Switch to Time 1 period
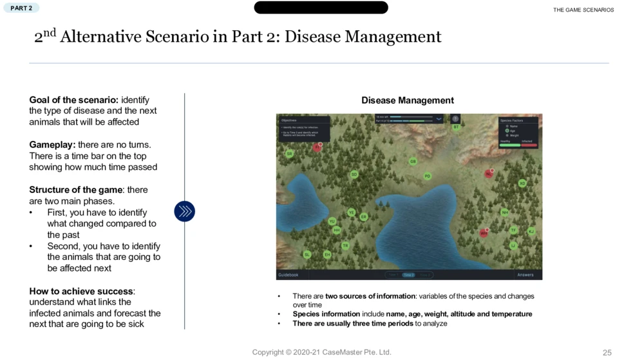 392,275
